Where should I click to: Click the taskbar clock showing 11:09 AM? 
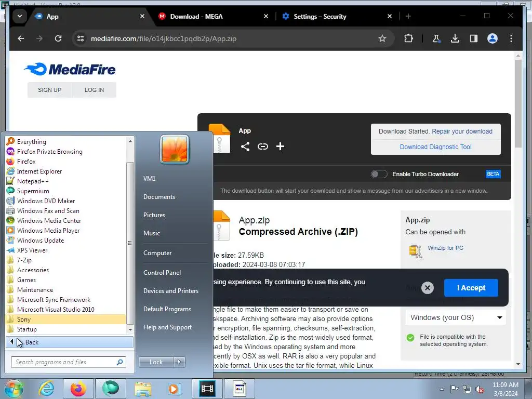[x=505, y=389]
